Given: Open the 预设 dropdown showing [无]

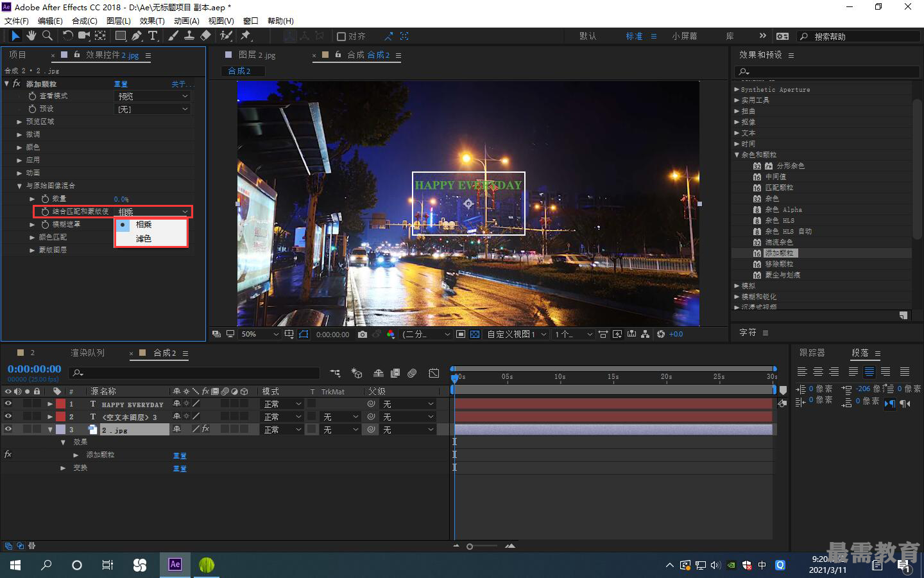Looking at the screenshot, I should pyautogui.click(x=152, y=109).
